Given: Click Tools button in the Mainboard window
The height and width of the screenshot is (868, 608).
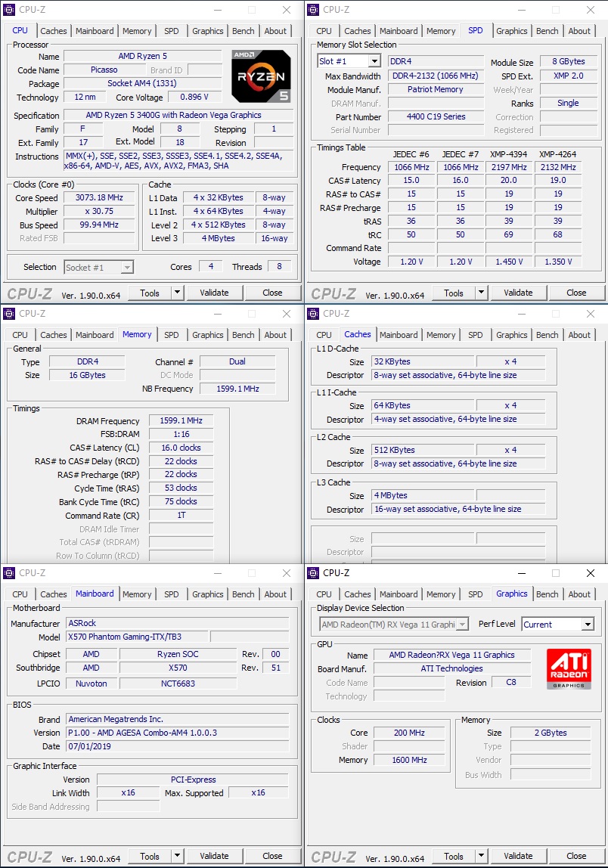Looking at the screenshot, I should (x=150, y=856).
